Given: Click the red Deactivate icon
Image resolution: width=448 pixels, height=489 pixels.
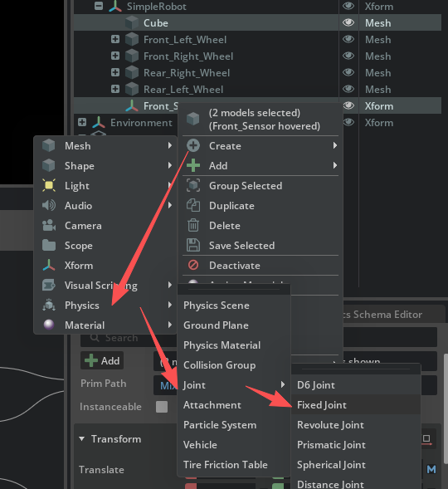Looking at the screenshot, I should pos(193,265).
